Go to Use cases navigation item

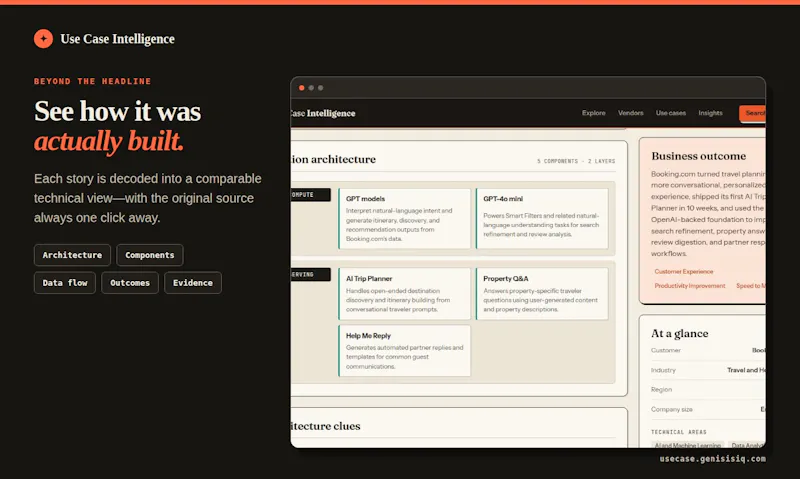pyautogui.click(x=670, y=113)
